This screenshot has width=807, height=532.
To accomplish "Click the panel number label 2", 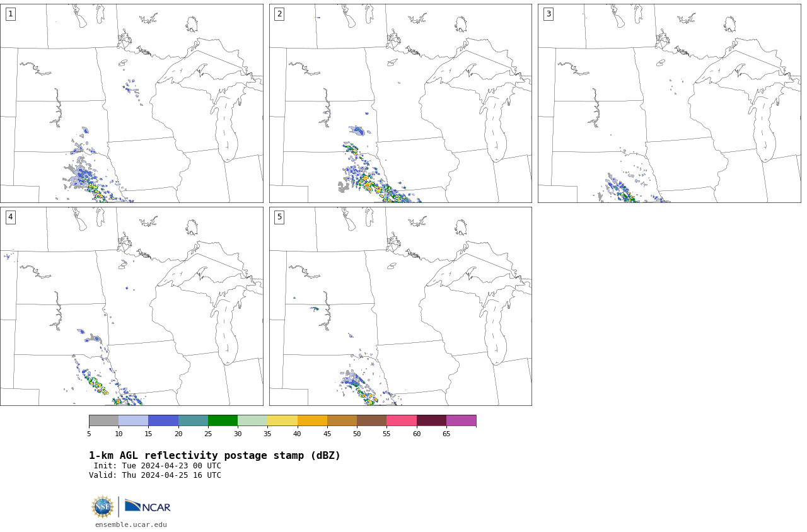I will click(x=279, y=14).
